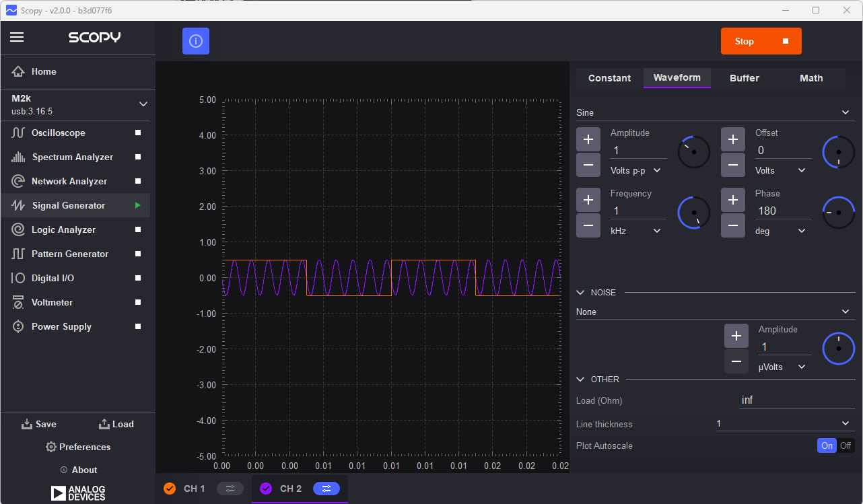Viewport: 863px width, 504px height.
Task: Switch to the Constant tab
Action: pos(609,78)
